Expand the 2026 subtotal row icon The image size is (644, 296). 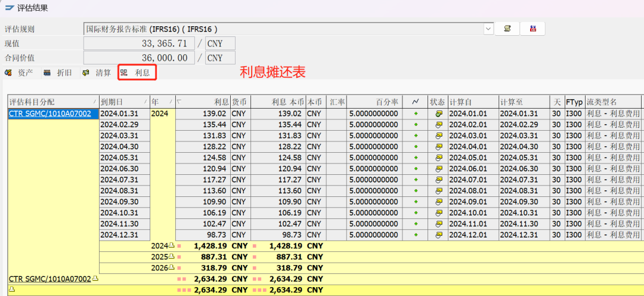pyautogui.click(x=172, y=268)
